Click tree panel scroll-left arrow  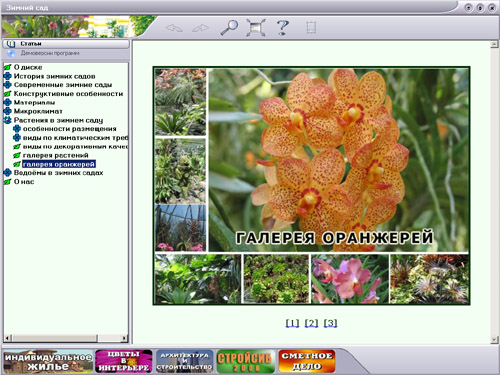point(8,338)
